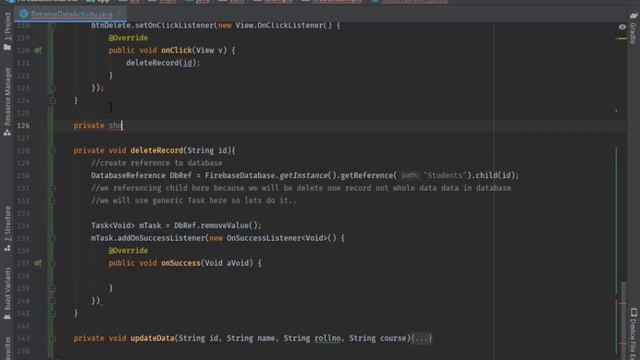Open the Resource Manager side panel
The width and height of the screenshot is (640, 360).
click(x=7, y=101)
